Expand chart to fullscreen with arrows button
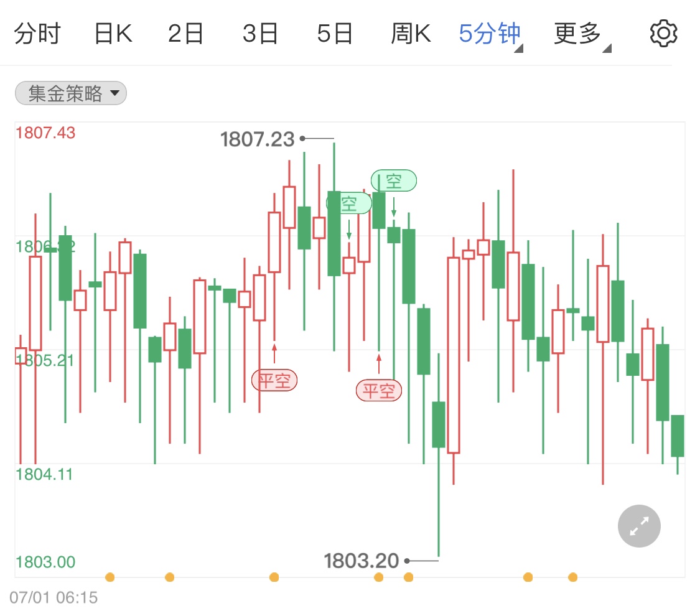This screenshot has width=700, height=616. click(639, 526)
